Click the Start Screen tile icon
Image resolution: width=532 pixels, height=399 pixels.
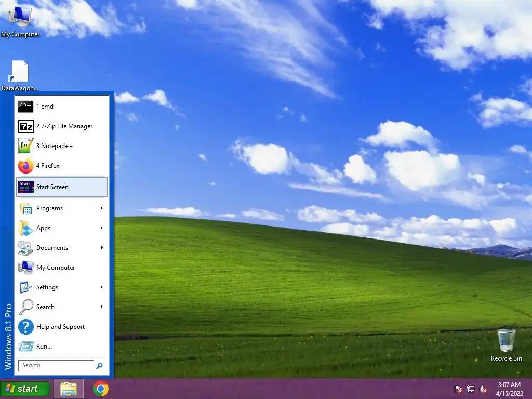[26, 187]
